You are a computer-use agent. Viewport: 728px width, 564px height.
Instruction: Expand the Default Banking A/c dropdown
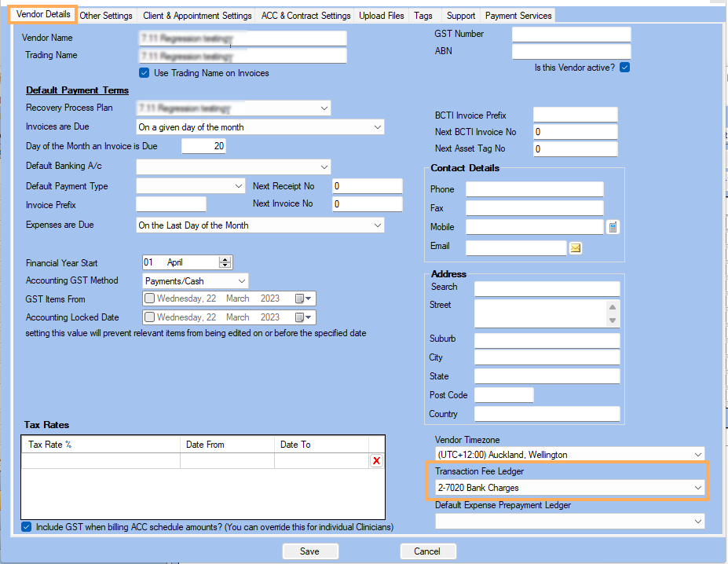pos(324,167)
